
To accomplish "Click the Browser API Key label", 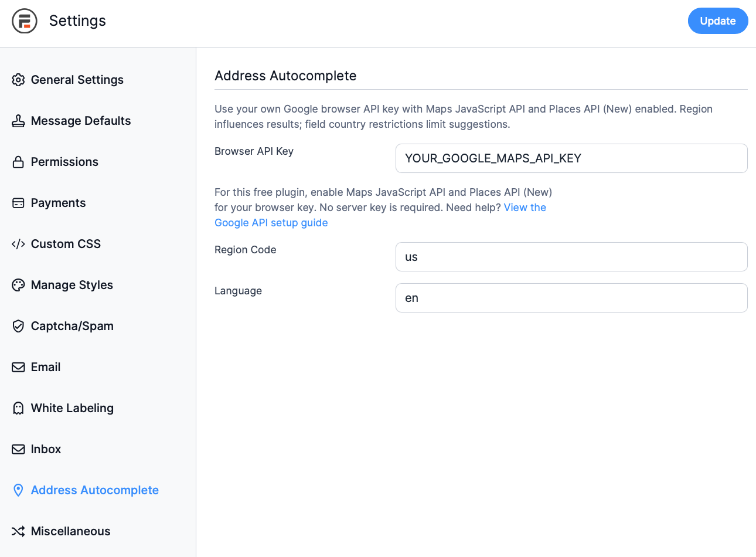I will point(254,151).
